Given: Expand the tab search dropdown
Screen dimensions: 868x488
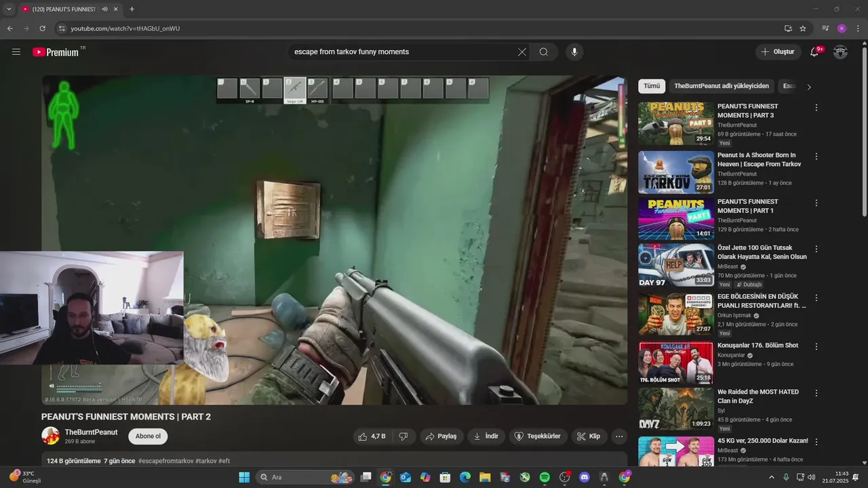Looking at the screenshot, I should (x=9, y=9).
